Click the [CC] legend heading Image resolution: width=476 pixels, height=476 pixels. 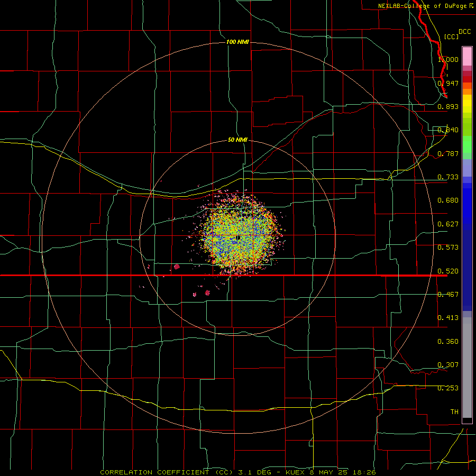(451, 36)
